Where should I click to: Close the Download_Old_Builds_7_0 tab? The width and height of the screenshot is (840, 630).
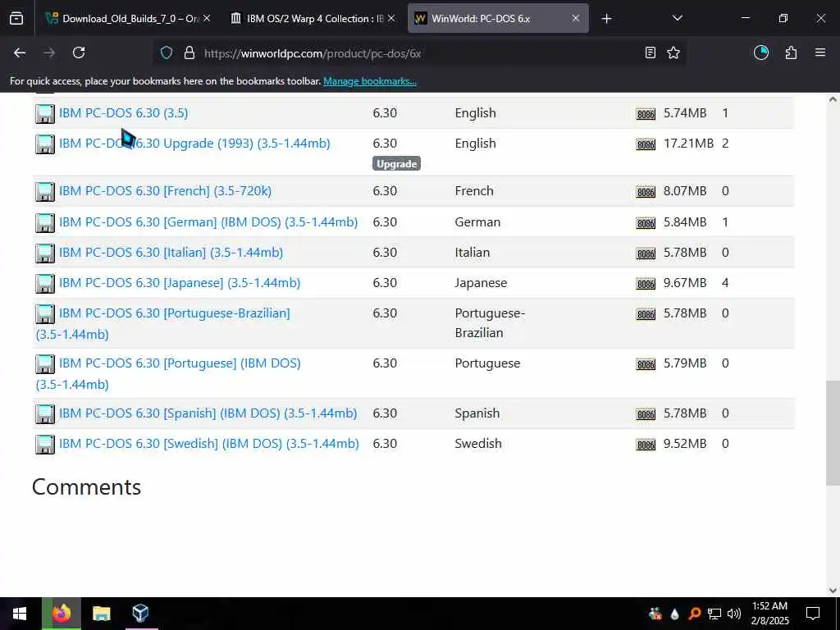(207, 18)
